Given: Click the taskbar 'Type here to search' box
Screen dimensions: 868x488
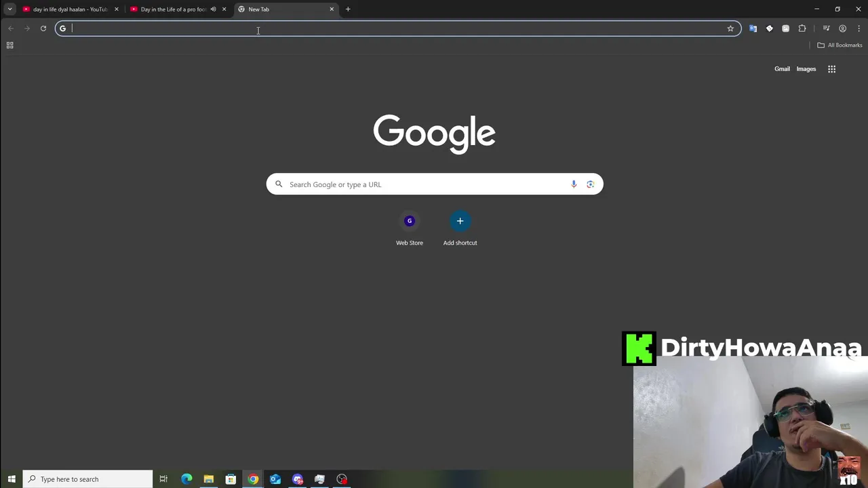Looking at the screenshot, I should 88,479.
